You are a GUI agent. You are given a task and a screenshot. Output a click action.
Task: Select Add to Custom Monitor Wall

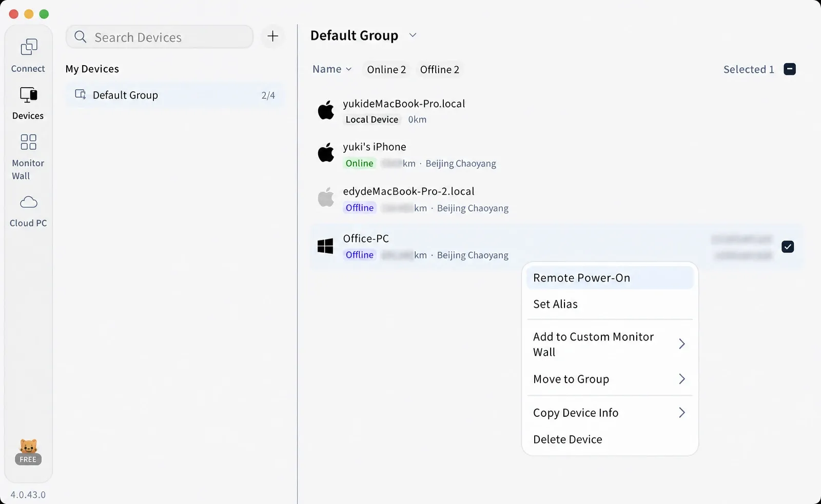pyautogui.click(x=610, y=344)
